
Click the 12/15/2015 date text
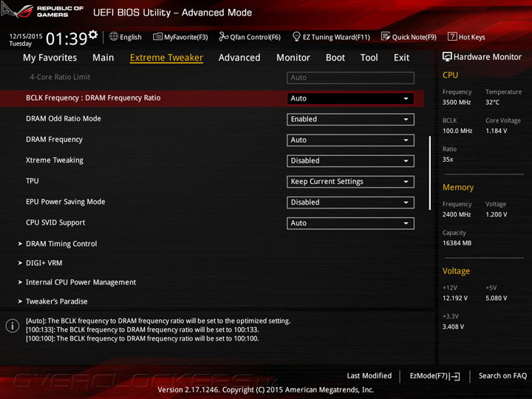pos(26,36)
